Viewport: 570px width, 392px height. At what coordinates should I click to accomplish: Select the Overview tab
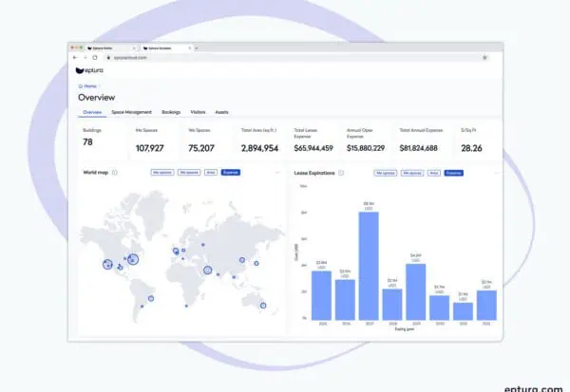(92, 112)
